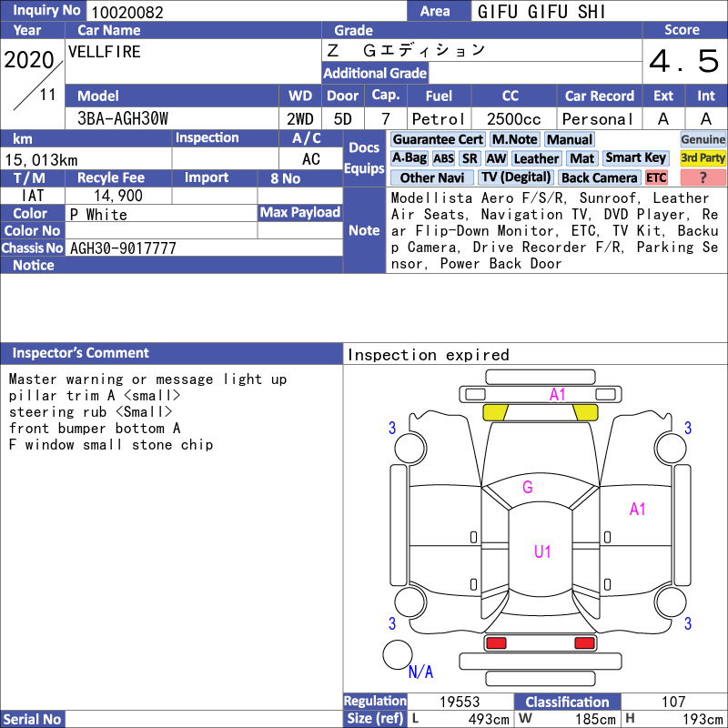Click the Other Navi equipment badge
728x728 pixels.
click(x=431, y=177)
